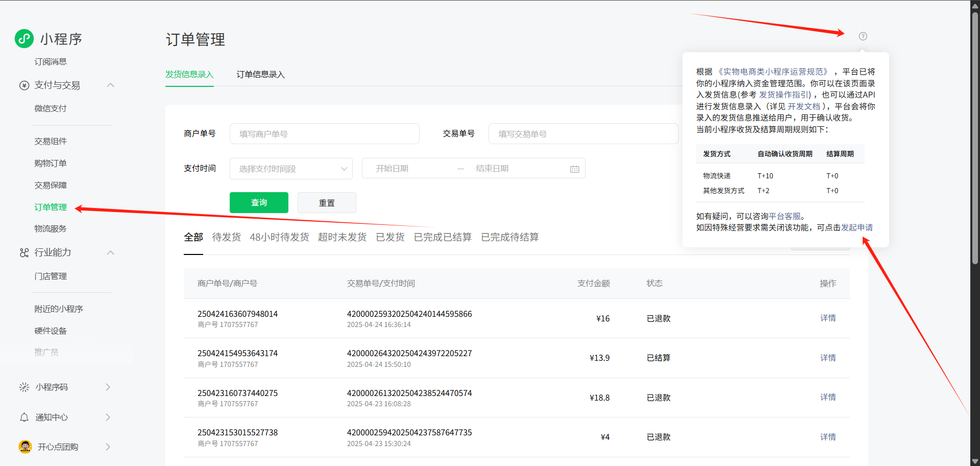
Task: Open the 通知中心 bell icon
Action: (x=24, y=417)
